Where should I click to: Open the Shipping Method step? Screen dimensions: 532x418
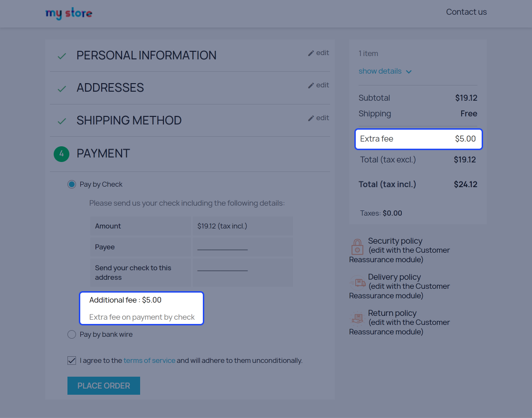pos(129,121)
